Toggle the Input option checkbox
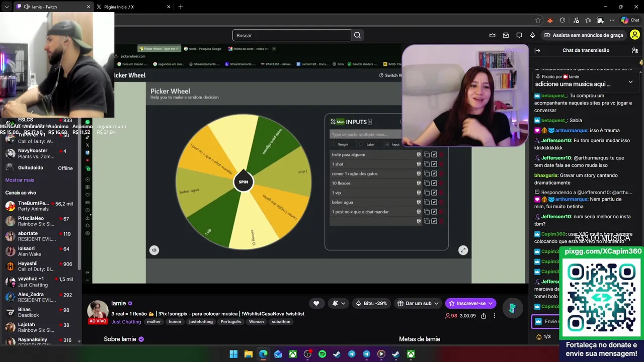The image size is (644, 362). 387,144
